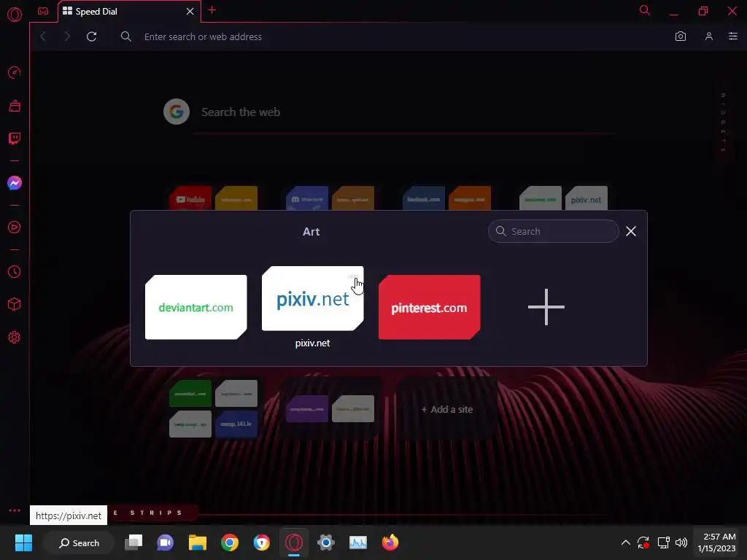
Task: Launch Firefox from taskbar
Action: [x=390, y=542]
